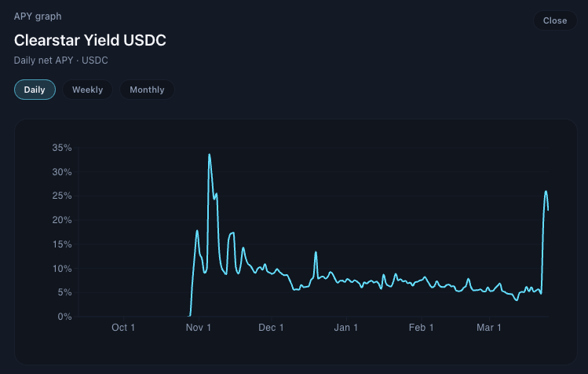This screenshot has width=588, height=374.
Task: Click the Jan 1 x-axis label
Action: [345, 328]
